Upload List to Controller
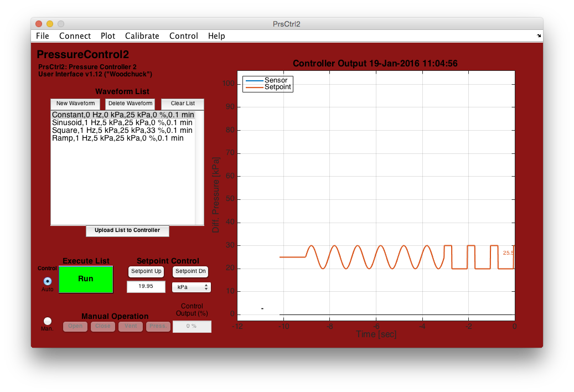 coord(127,230)
